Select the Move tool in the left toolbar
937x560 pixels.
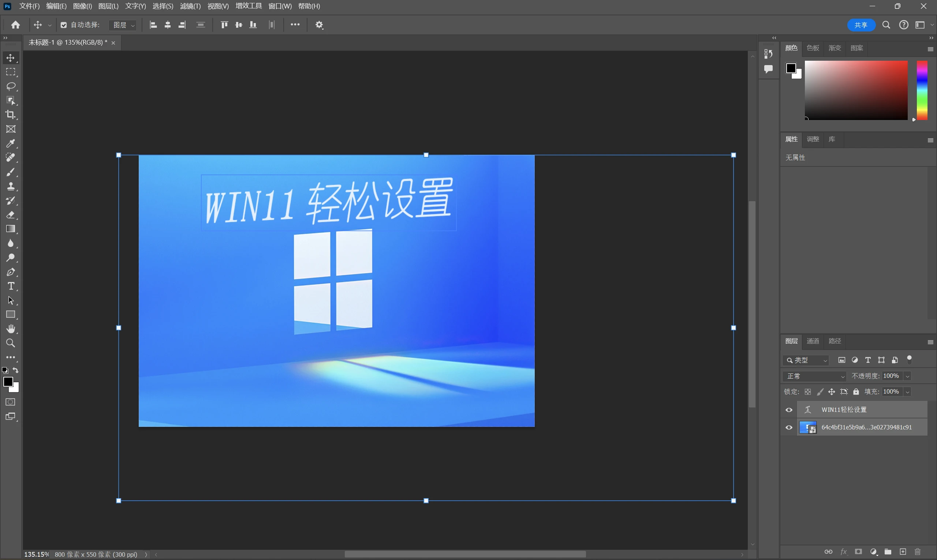pos(11,58)
